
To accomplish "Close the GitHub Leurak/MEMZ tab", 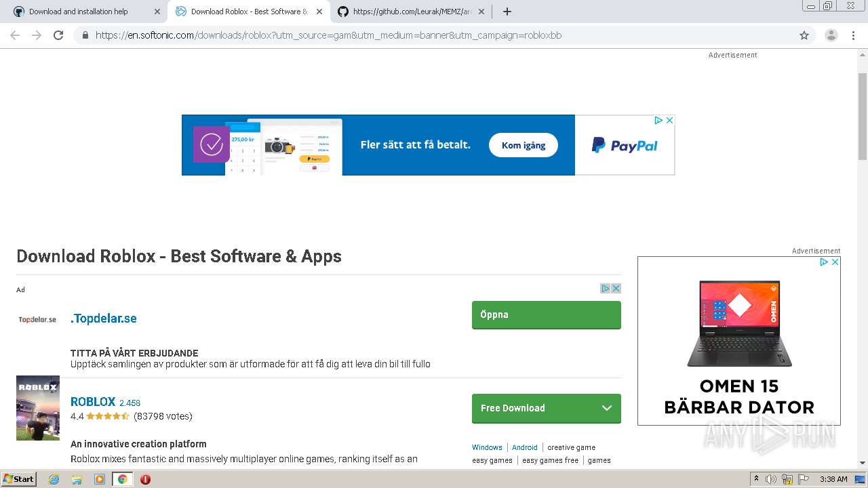I will (481, 12).
